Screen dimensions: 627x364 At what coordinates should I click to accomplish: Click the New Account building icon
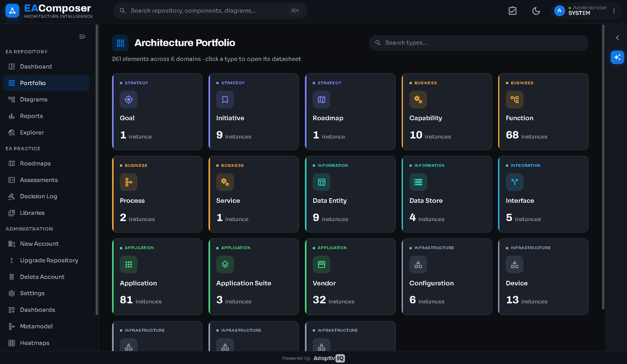[x=12, y=244]
